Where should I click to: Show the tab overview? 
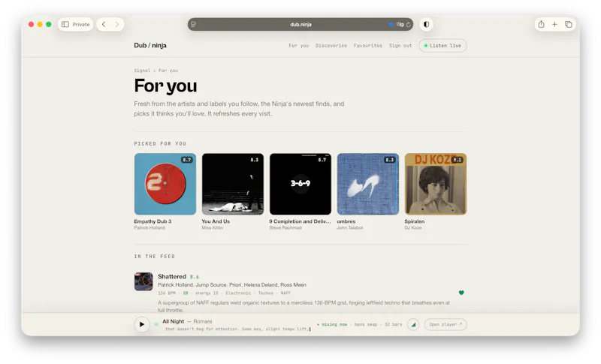tap(569, 24)
